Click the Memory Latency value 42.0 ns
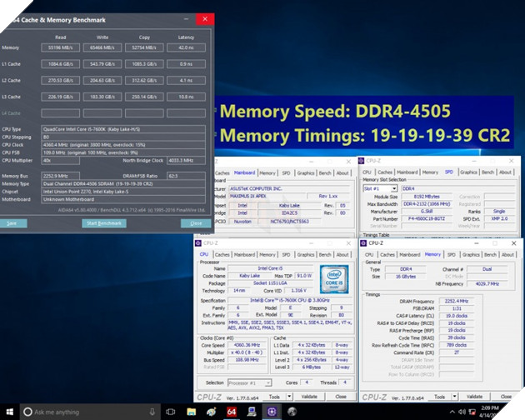The image size is (525, 420). point(186,47)
